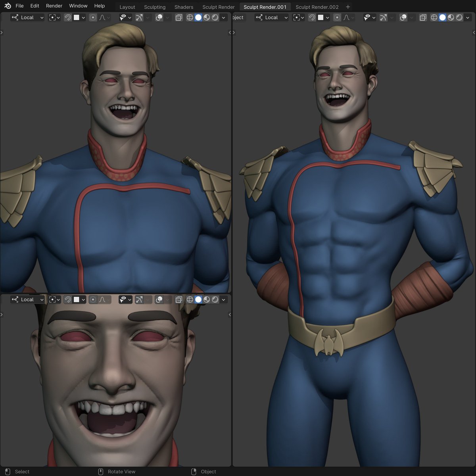The image size is (476, 476).
Task: Switch to the Sculpt Render.002 workspace tab
Action: pos(317,7)
